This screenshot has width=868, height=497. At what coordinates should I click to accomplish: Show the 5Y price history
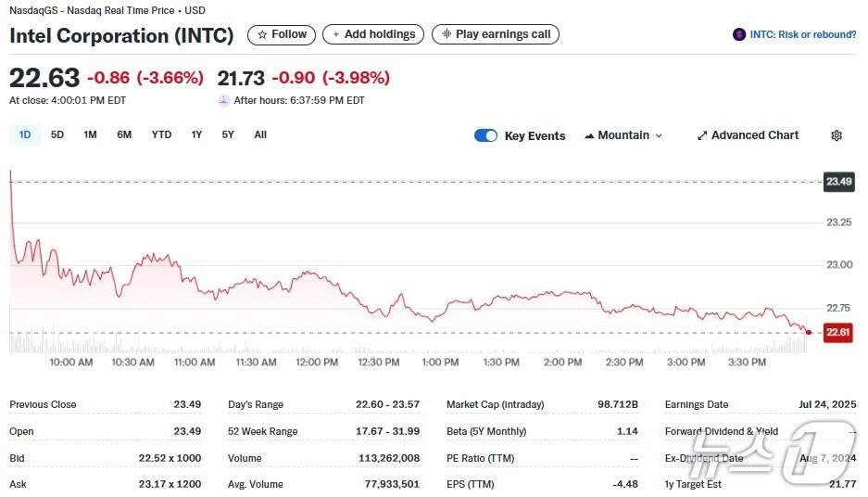228,134
